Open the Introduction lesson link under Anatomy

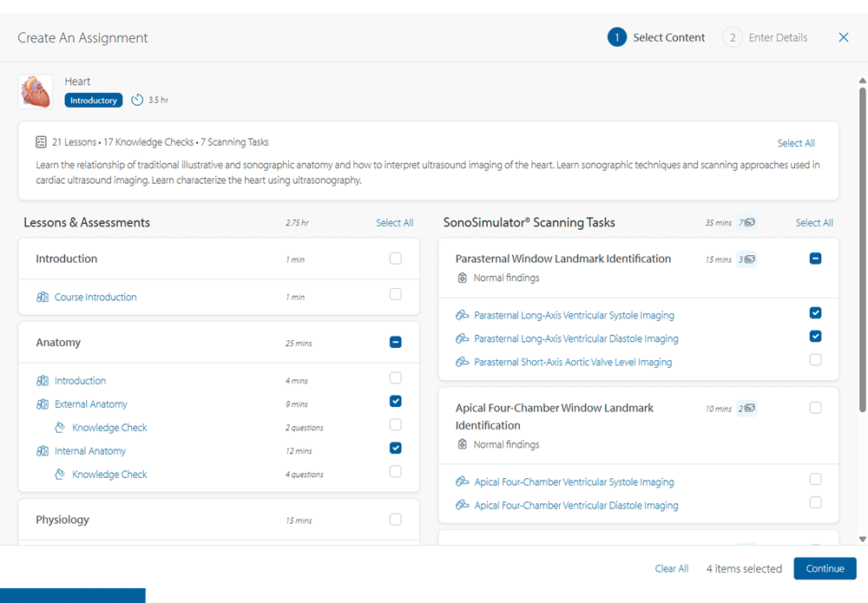click(x=80, y=381)
